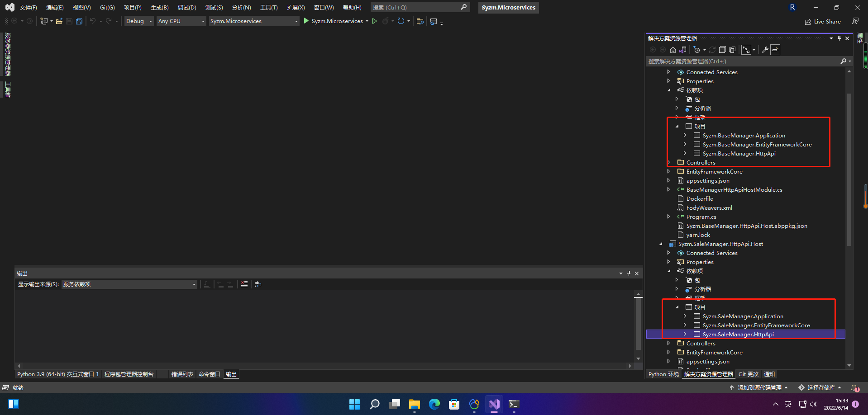
Task: Click the Visual Studio taskbar icon
Action: click(x=494, y=404)
